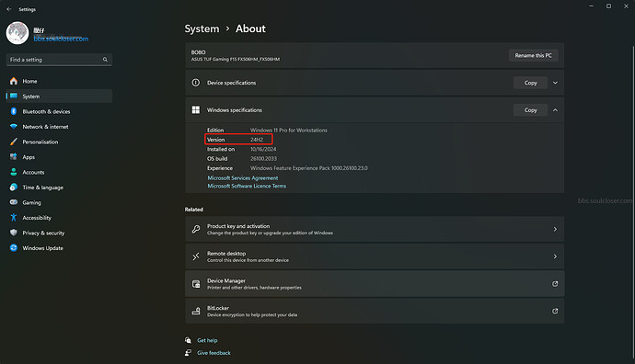Click the Get help link
This screenshot has height=364, width=635.
[207, 340]
